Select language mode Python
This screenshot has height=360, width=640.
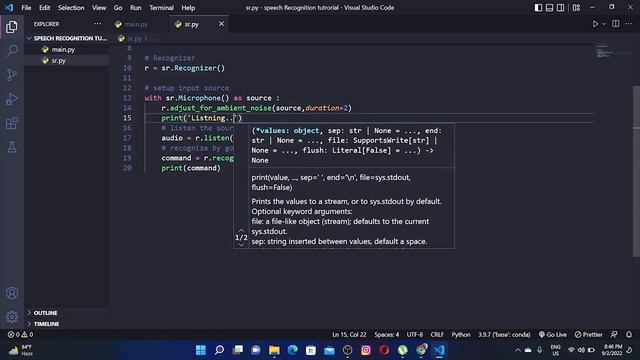pos(461,335)
